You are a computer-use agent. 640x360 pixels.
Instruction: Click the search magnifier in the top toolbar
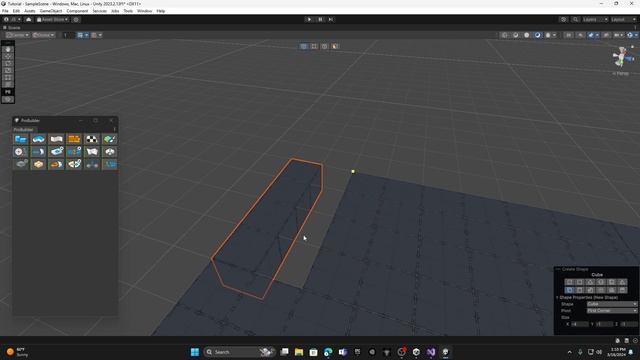point(575,19)
